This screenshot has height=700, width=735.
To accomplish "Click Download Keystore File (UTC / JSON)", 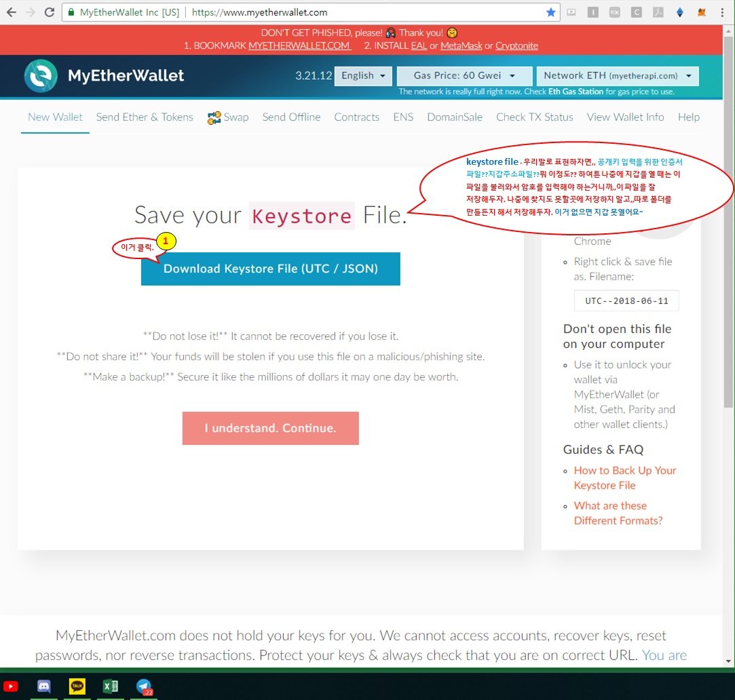I will tap(271, 269).
